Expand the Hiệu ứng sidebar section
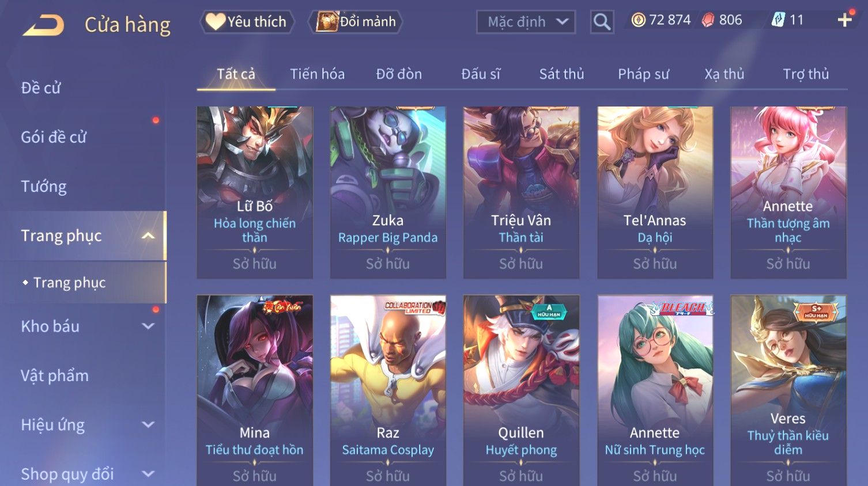Image resolution: width=868 pixels, height=486 pixels. pos(148,424)
